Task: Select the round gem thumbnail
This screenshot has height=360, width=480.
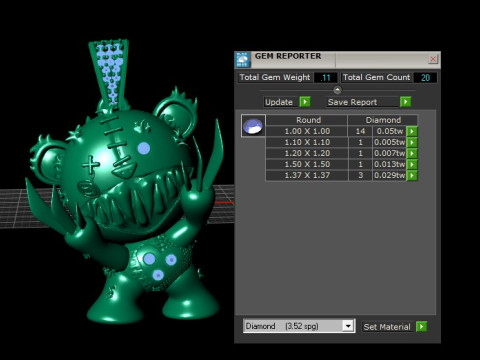Action: [x=253, y=126]
